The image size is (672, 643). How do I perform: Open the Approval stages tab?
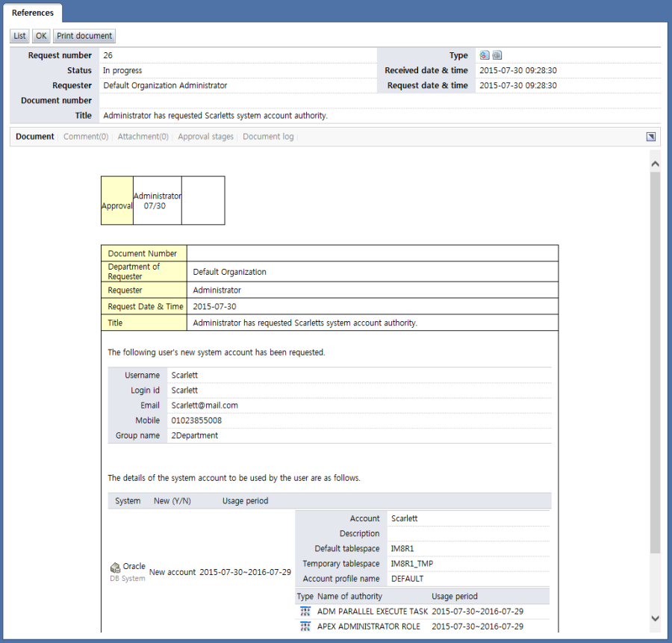coord(205,137)
